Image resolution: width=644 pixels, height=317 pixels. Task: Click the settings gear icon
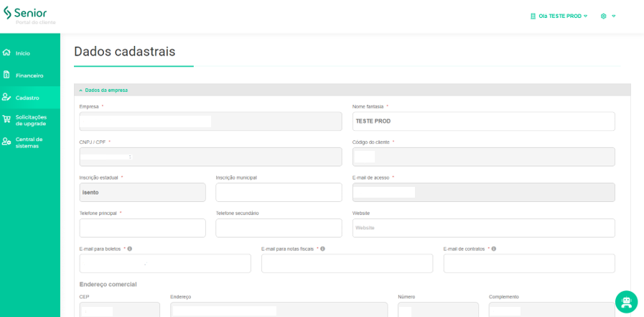coord(603,16)
